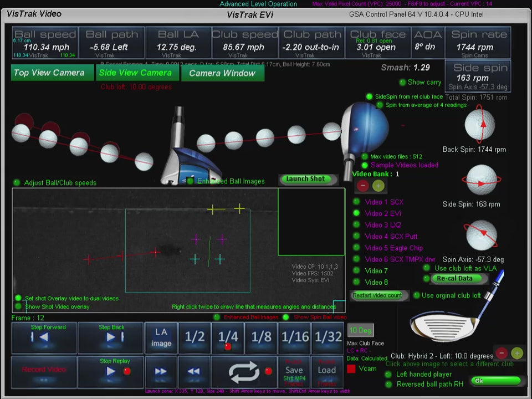This screenshot has height=399, width=532.
Task: Click the rewind double-arrow button
Action: [195, 371]
